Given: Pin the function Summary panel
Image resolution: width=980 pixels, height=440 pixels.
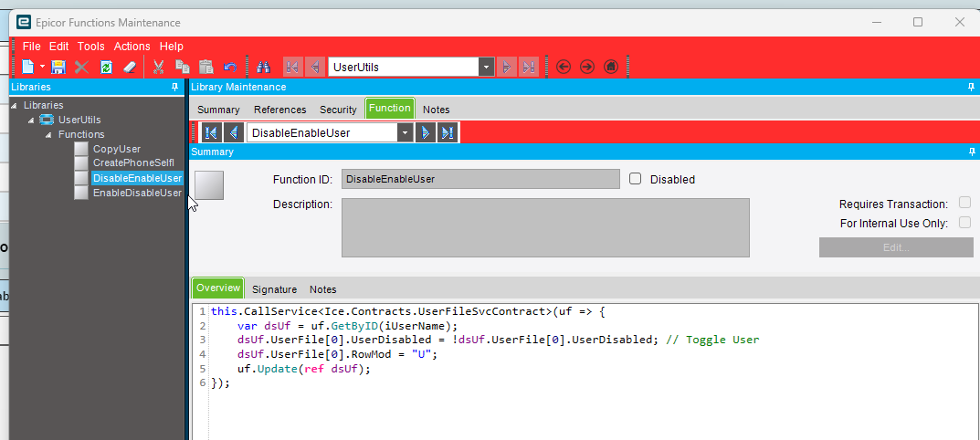Looking at the screenshot, I should [x=971, y=152].
